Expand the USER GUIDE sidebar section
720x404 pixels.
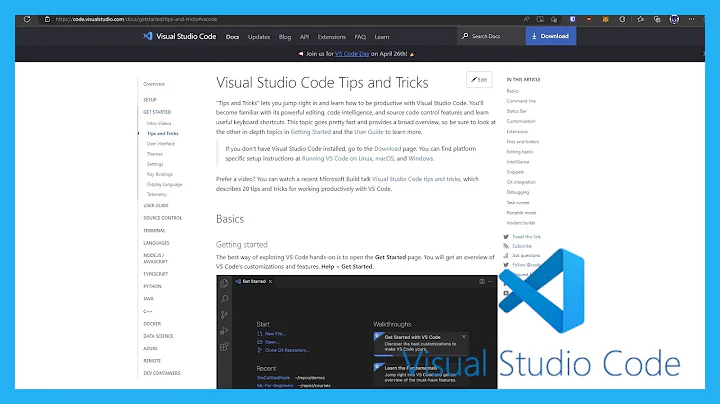156,206
